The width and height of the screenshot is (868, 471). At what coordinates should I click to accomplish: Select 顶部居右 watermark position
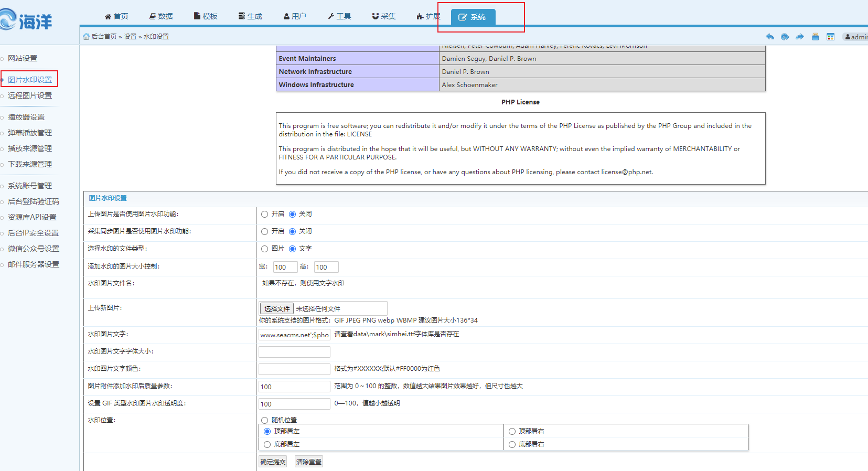click(512, 431)
